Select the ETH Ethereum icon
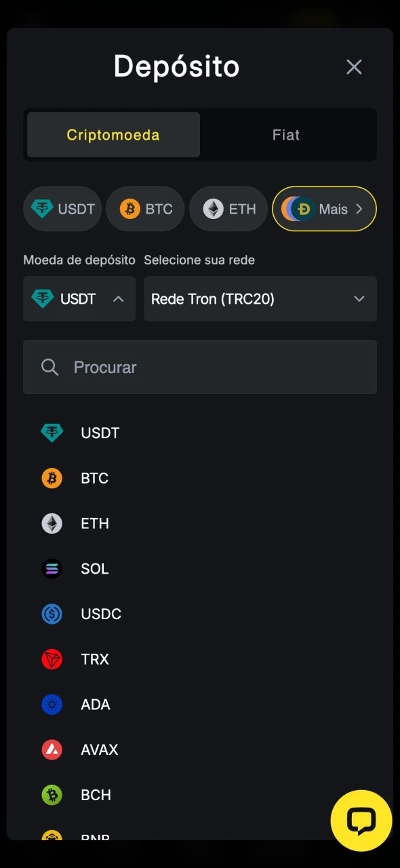Image resolution: width=400 pixels, height=868 pixels. coord(52,524)
